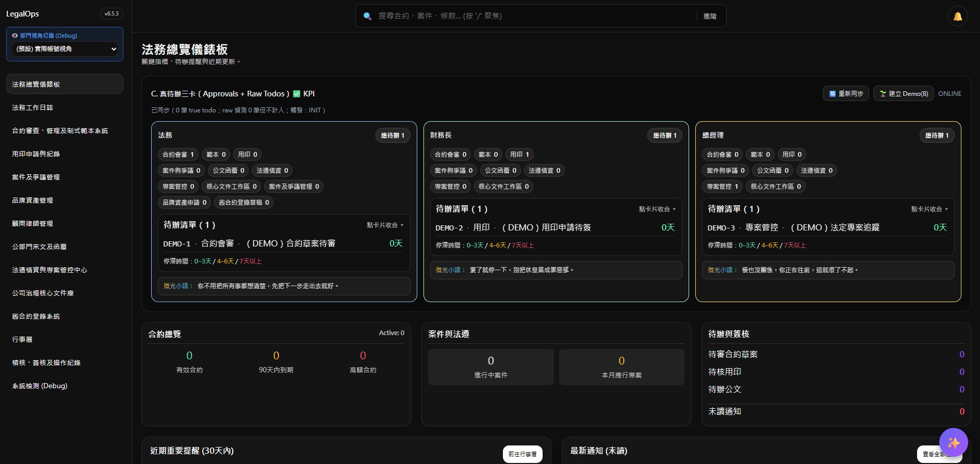980x464 pixels.
Task: Click the v6.5.3 version badge
Action: [x=111, y=14]
